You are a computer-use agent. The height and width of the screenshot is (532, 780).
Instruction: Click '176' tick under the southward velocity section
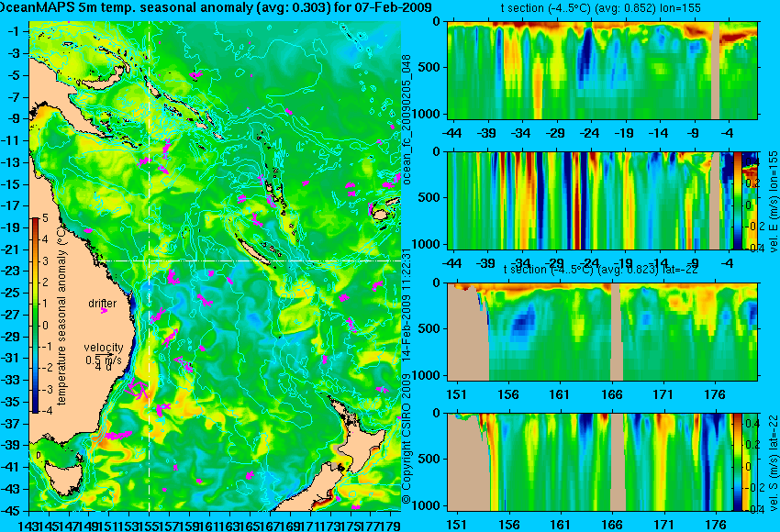[716, 525]
